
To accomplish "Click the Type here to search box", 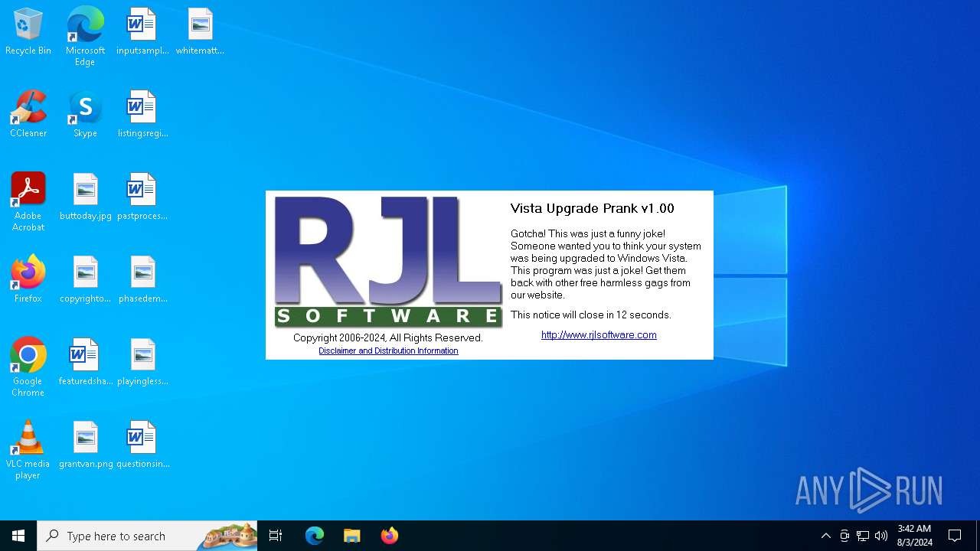I will click(147, 536).
